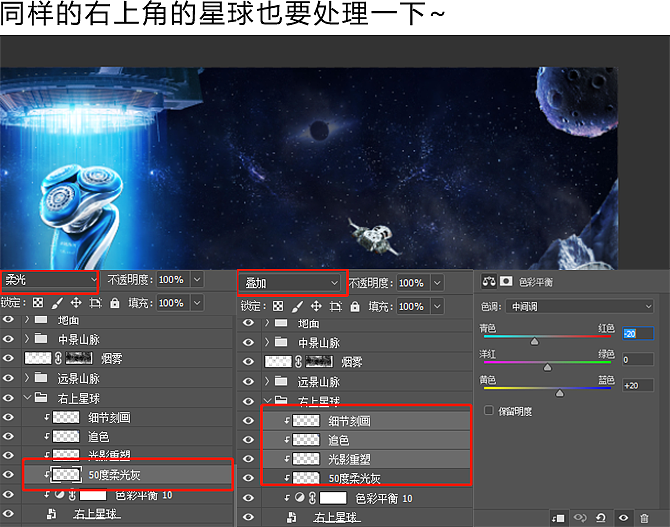The image size is (670, 527).
Task: Open fill dropdown arrow in 柔光 panel
Action: click(197, 303)
